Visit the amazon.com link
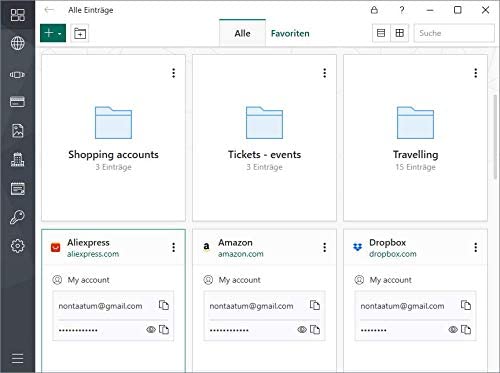This screenshot has height=373, width=500. click(241, 254)
